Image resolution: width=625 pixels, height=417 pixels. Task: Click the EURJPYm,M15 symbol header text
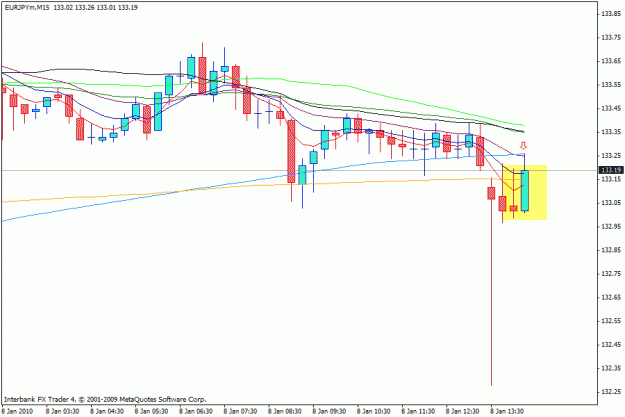(x=27, y=8)
